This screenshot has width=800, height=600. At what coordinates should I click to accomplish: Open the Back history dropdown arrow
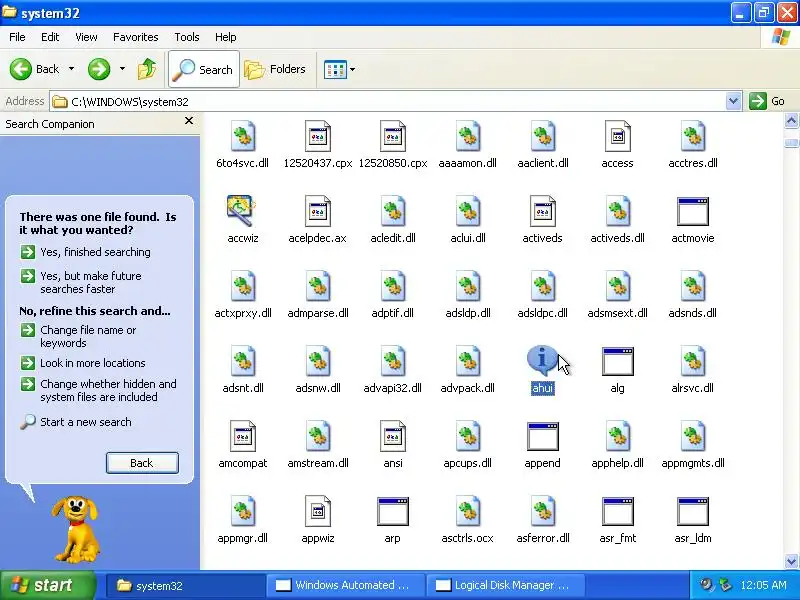[x=71, y=68]
